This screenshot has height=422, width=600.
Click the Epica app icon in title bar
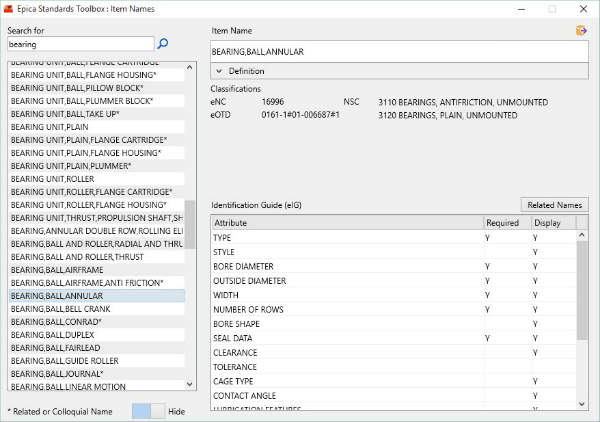pos(8,9)
